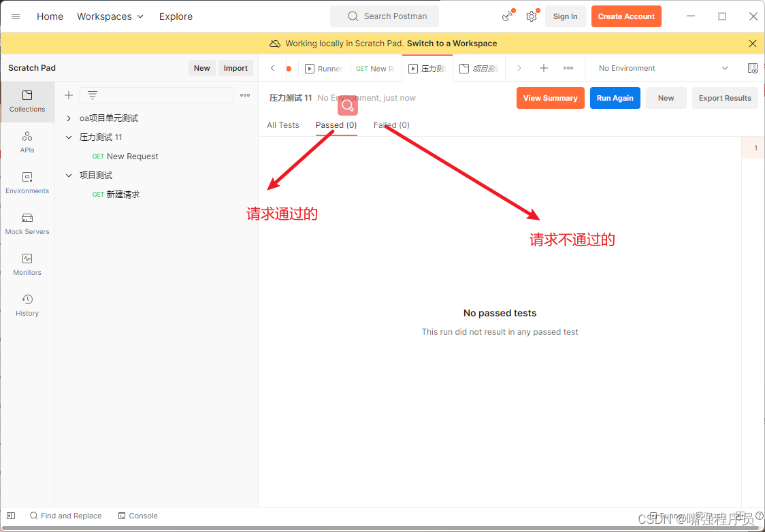Click the Scratch Pad title

(x=32, y=68)
